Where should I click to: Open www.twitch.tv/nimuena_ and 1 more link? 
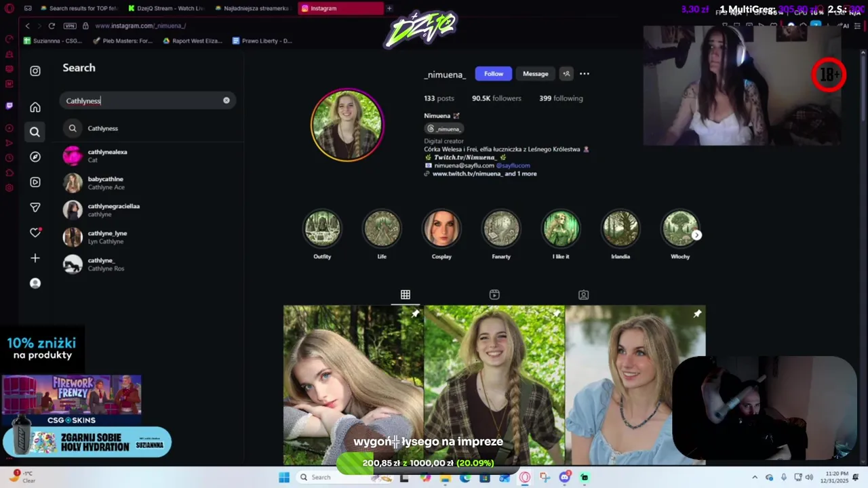pyautogui.click(x=484, y=174)
